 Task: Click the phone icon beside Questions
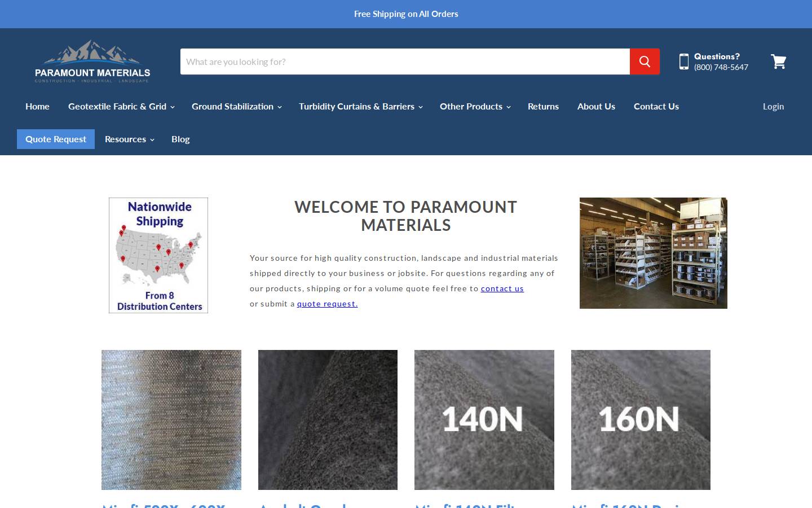pos(684,62)
